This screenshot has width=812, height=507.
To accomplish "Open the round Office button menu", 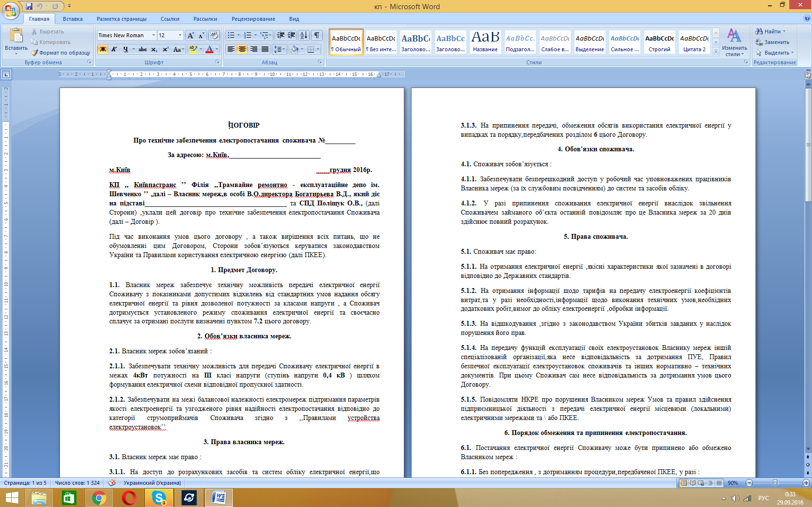I will [x=11, y=10].
